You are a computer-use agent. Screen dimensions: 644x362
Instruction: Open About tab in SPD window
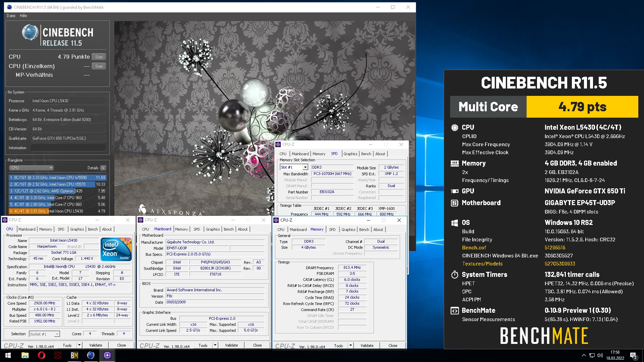(380, 154)
